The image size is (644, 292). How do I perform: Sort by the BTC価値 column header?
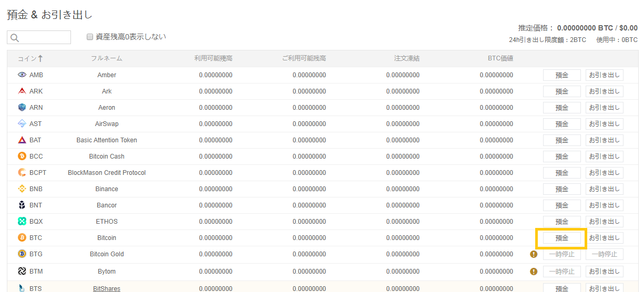pos(500,58)
